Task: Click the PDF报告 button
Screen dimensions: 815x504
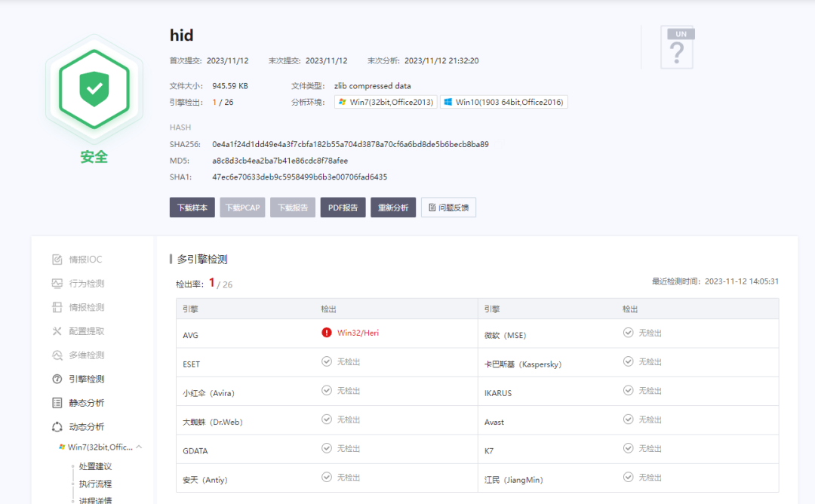Action: click(343, 207)
